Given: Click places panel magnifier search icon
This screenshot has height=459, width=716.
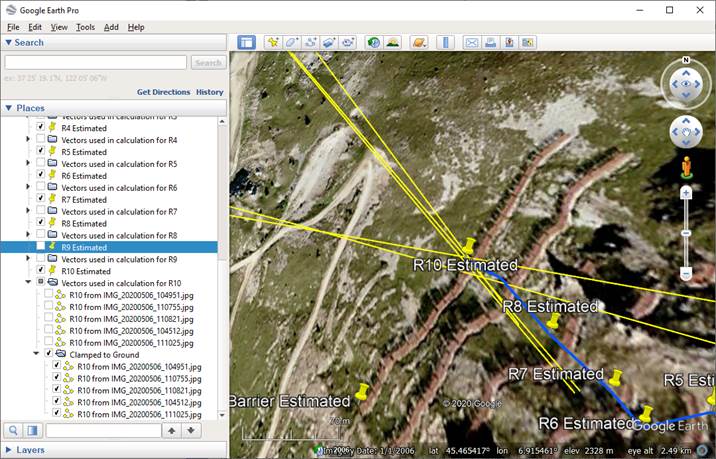Looking at the screenshot, I should click(x=13, y=430).
